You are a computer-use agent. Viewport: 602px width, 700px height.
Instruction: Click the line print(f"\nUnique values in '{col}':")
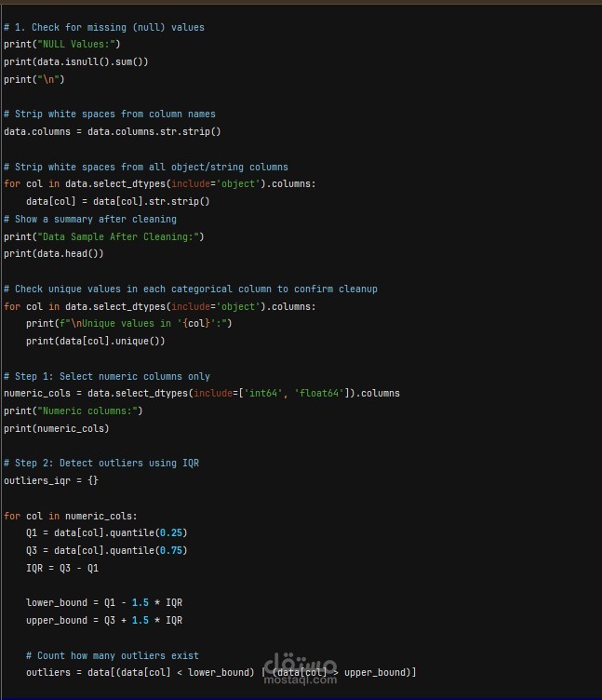[129, 323]
